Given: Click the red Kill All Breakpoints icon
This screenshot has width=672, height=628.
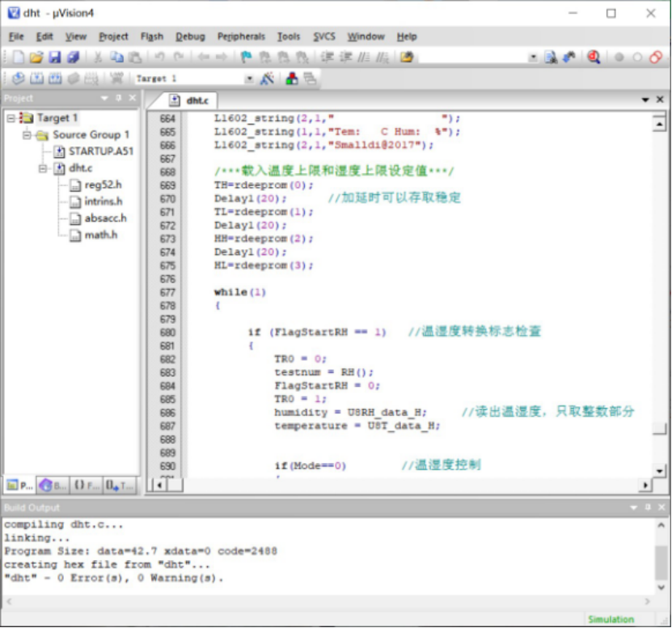Looking at the screenshot, I should click(656, 57).
